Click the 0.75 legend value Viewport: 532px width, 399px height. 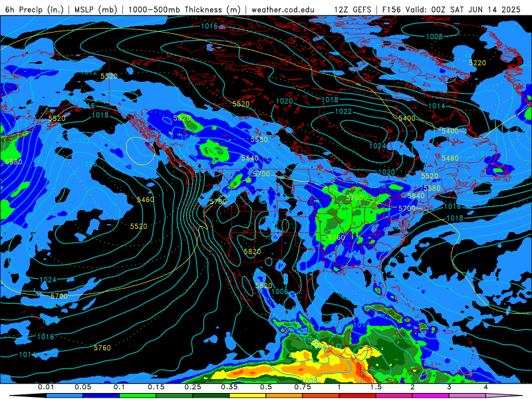click(303, 387)
